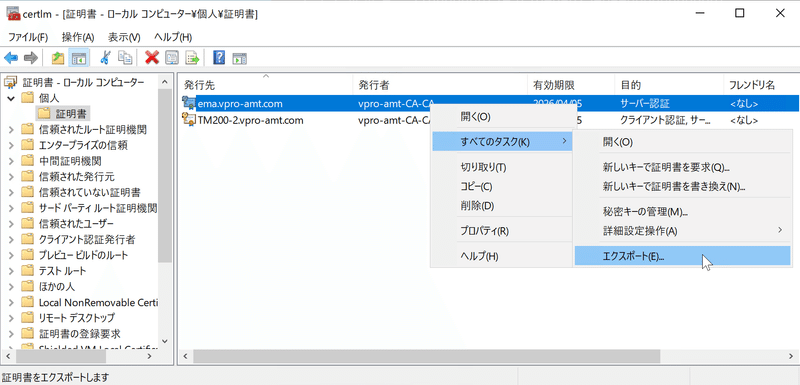The width and height of the screenshot is (800, 385).
Task: Click the Cut scissors toolbar icon
Action: click(105, 58)
